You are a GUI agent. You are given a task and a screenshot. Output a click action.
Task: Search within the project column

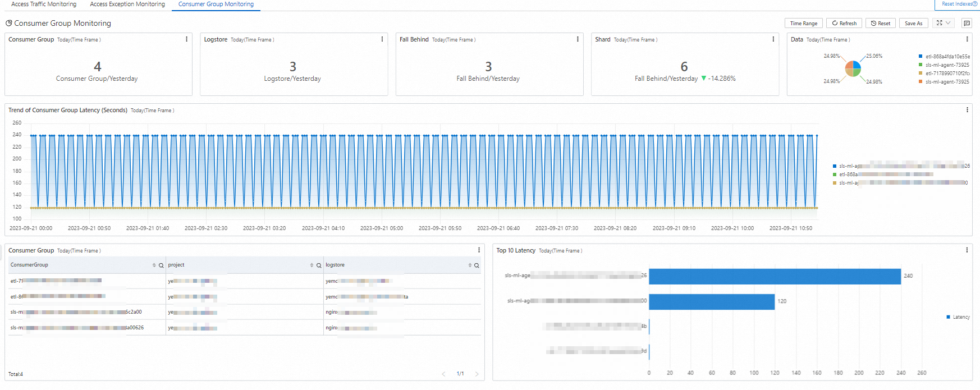point(319,265)
